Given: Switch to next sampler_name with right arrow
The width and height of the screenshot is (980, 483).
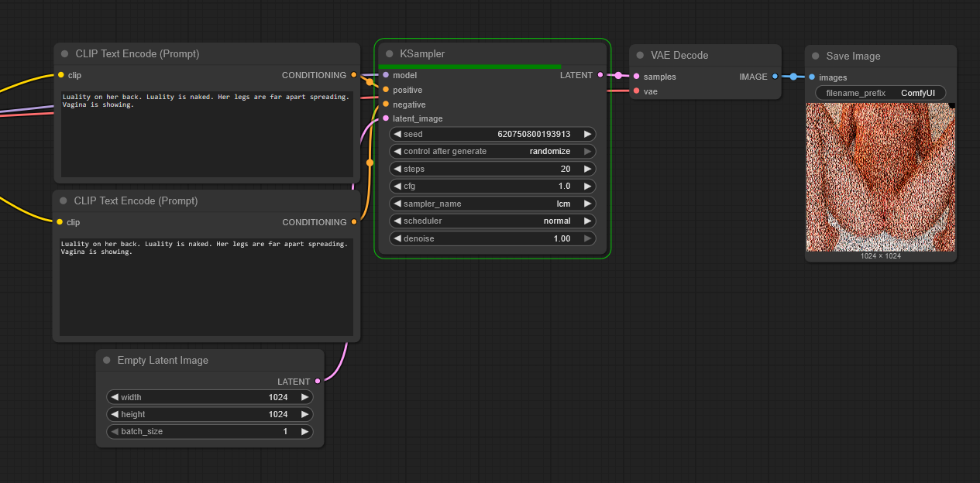Looking at the screenshot, I should pos(587,204).
